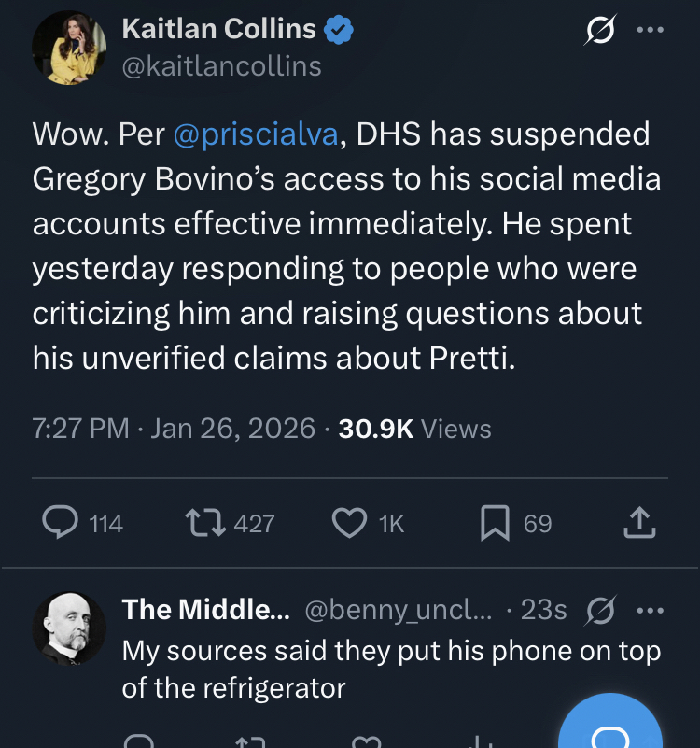The height and width of the screenshot is (748, 700).
Task: Tap the @kaitlancollins handle
Action: coord(221,66)
